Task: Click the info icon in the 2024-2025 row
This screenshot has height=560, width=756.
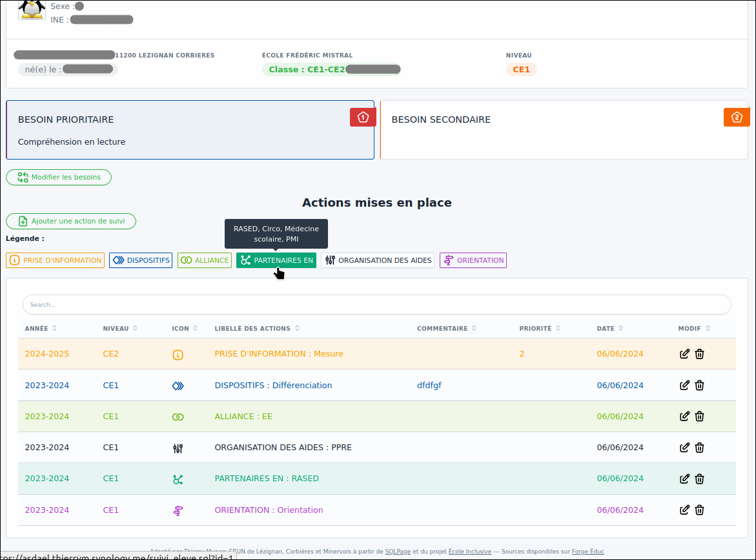Action: pos(178,355)
